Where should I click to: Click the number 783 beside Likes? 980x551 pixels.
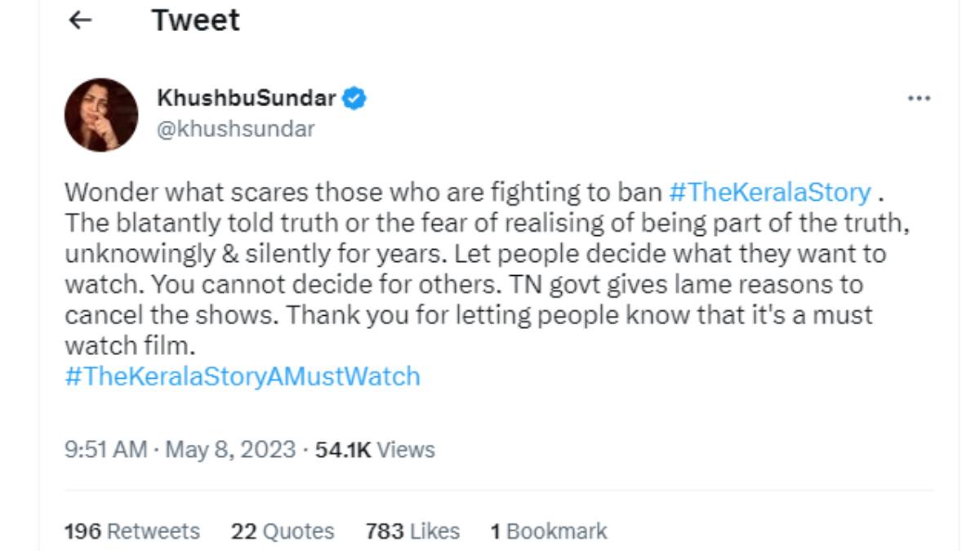pos(385,531)
